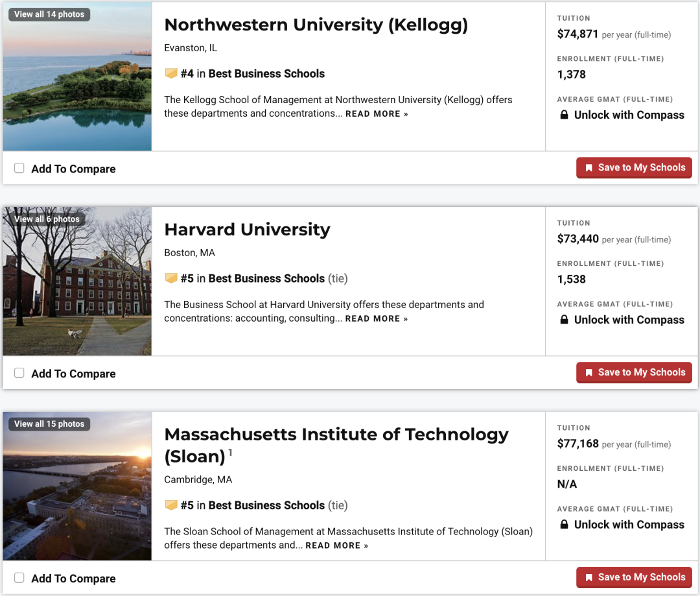Expand READ MORE on the Harvard description
Viewport: 700px width, 596px height.
(x=377, y=318)
